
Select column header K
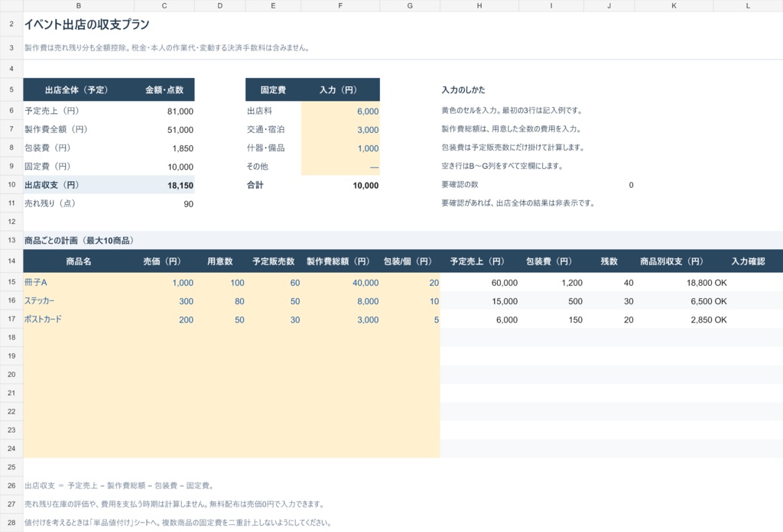tap(674, 5)
